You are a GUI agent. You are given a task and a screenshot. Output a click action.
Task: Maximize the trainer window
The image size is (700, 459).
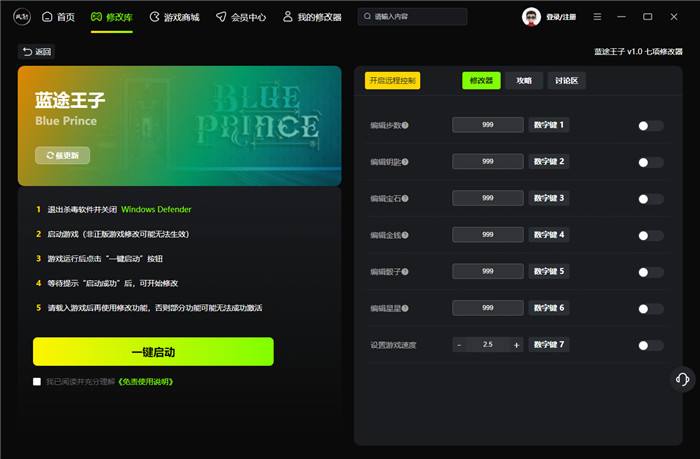click(647, 17)
